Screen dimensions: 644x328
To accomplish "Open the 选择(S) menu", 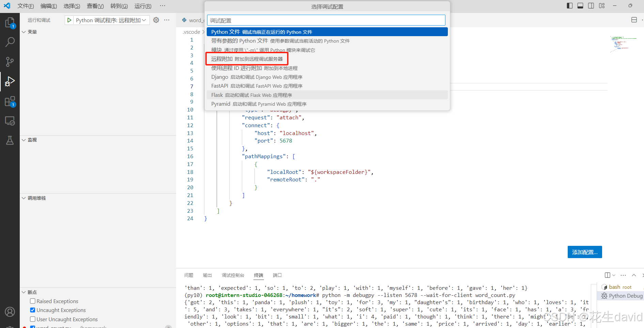I will click(x=72, y=6).
